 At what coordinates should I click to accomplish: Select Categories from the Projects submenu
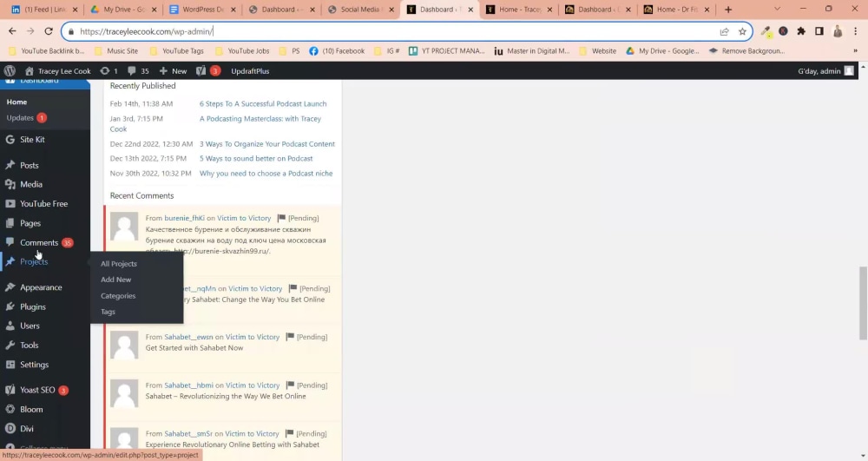118,296
